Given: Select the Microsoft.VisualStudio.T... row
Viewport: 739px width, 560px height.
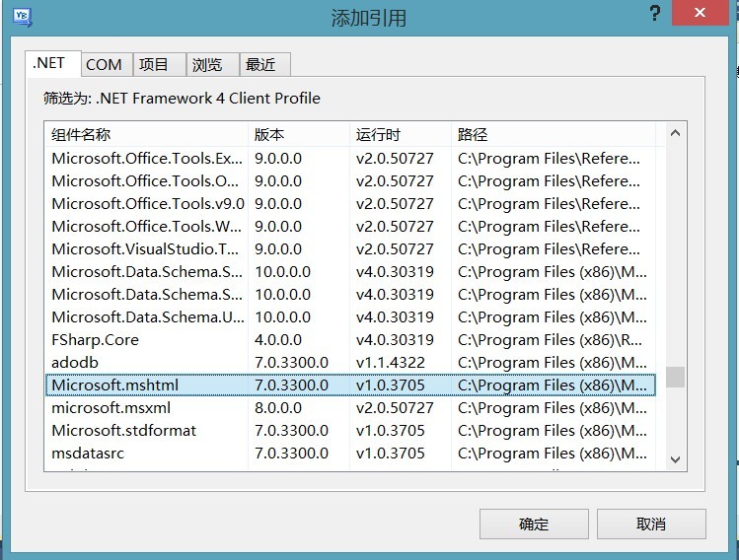Looking at the screenshot, I should click(350, 249).
